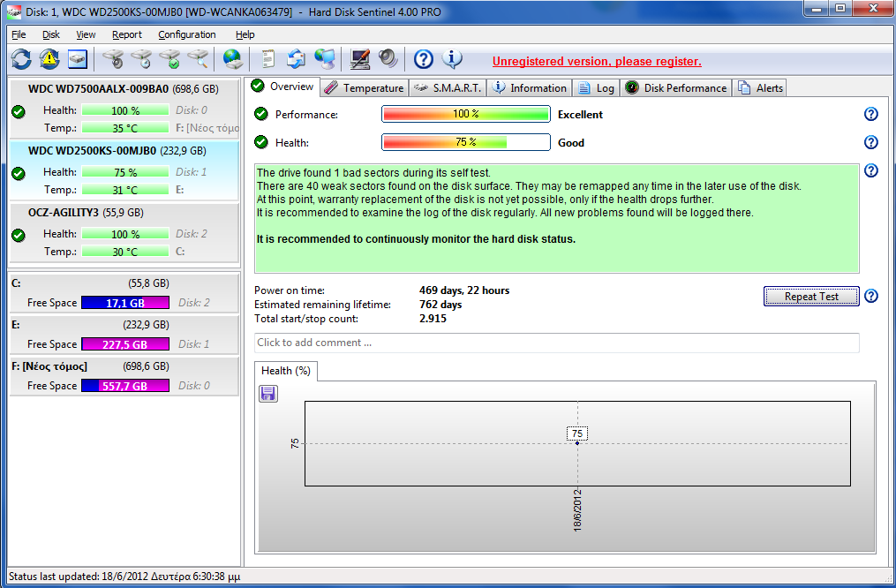Click the information bubble toolbar icon

tap(452, 58)
